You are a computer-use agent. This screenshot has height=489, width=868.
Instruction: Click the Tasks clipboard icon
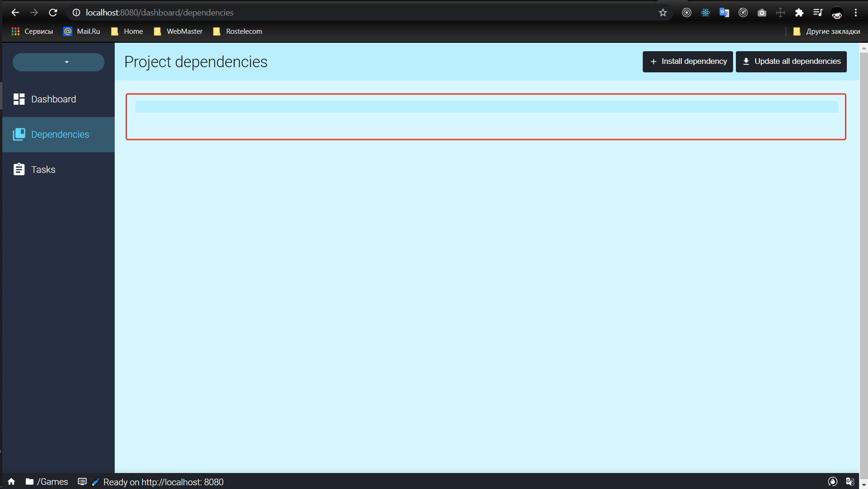(19, 169)
